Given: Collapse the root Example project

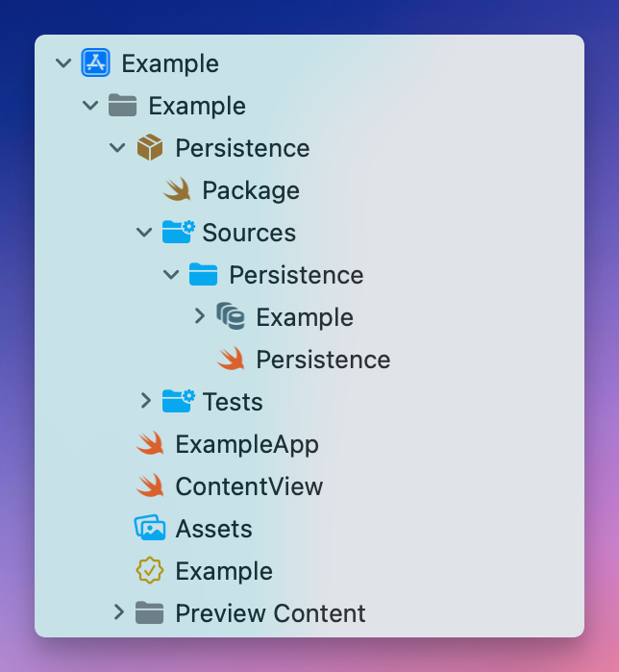Looking at the screenshot, I should (x=64, y=63).
